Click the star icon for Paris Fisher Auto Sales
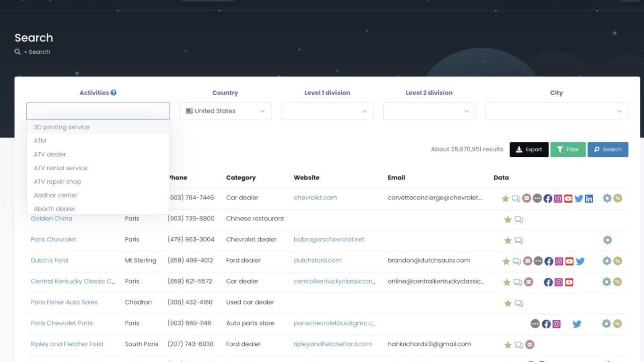This screenshot has width=644, height=362. pos(508,303)
